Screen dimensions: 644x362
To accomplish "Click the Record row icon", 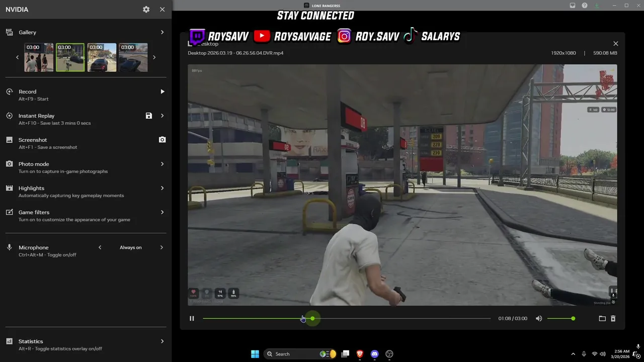I will coord(9,92).
